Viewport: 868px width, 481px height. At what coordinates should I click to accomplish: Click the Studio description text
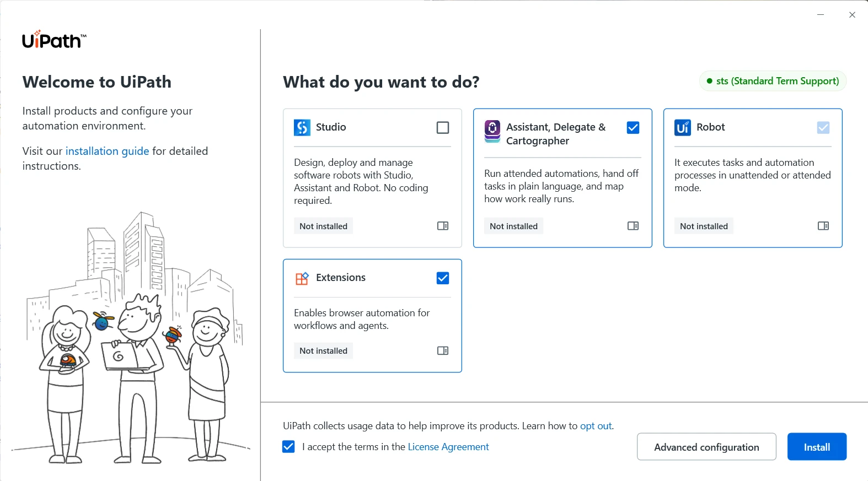click(361, 181)
